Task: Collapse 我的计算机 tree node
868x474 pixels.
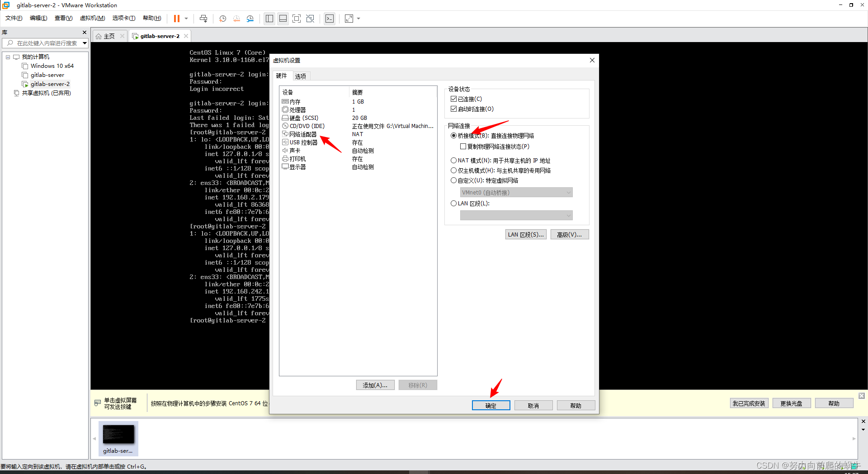Action: [x=8, y=57]
